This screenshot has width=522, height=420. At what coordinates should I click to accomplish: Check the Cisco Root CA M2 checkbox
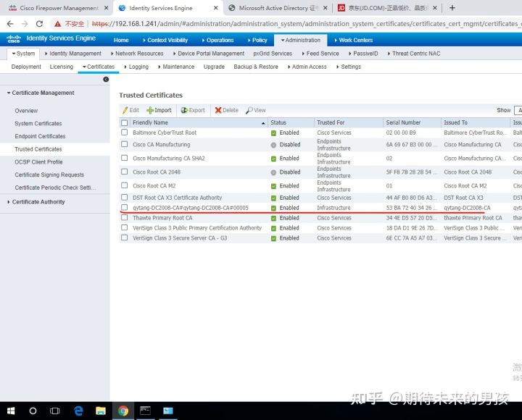click(x=125, y=185)
